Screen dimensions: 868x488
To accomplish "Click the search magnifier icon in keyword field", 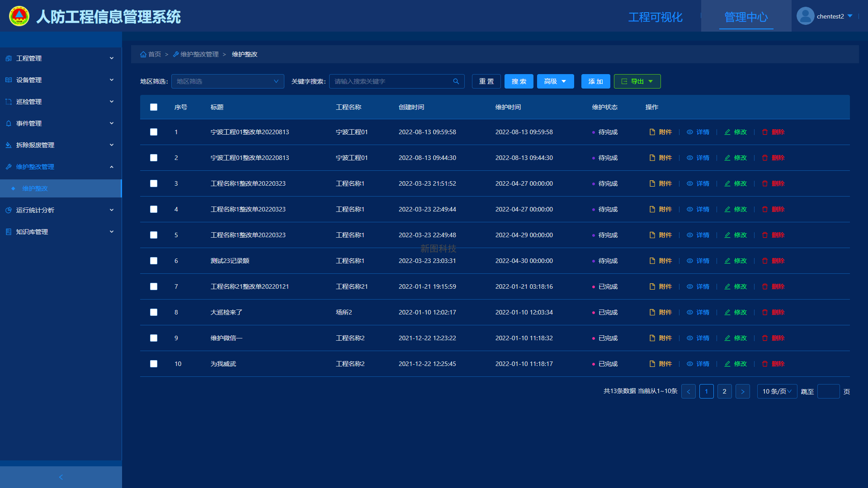I will pyautogui.click(x=456, y=81).
